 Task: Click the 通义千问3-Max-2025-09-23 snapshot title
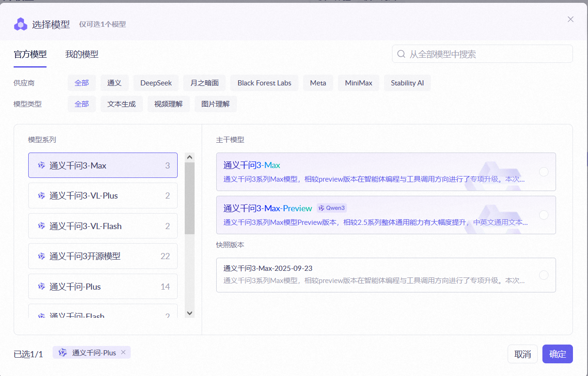click(268, 269)
